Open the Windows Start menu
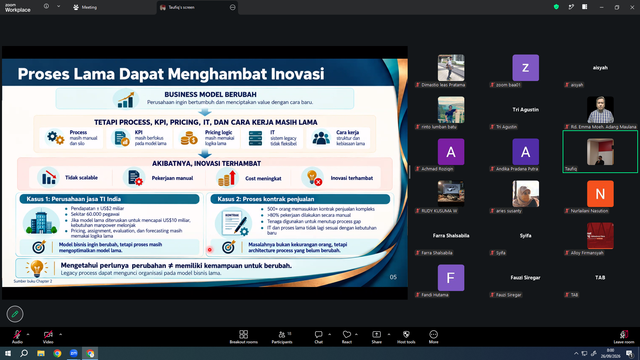The width and height of the screenshot is (640, 360). [8, 353]
